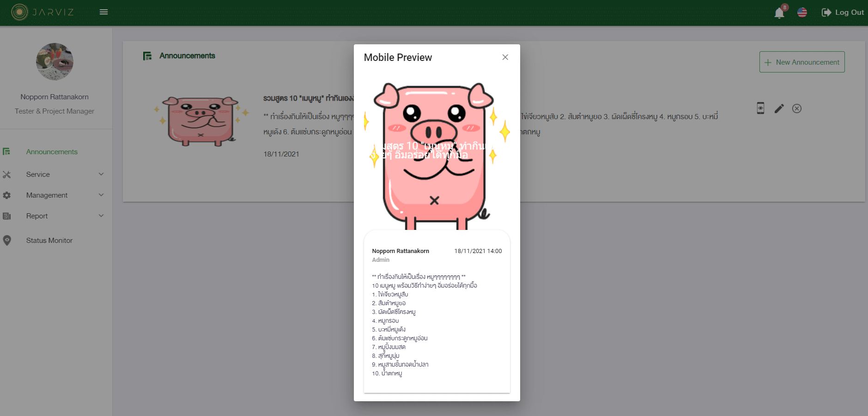Screen dimensions: 868x416
Task: Expand the Management menu chevron
Action: coord(101,195)
